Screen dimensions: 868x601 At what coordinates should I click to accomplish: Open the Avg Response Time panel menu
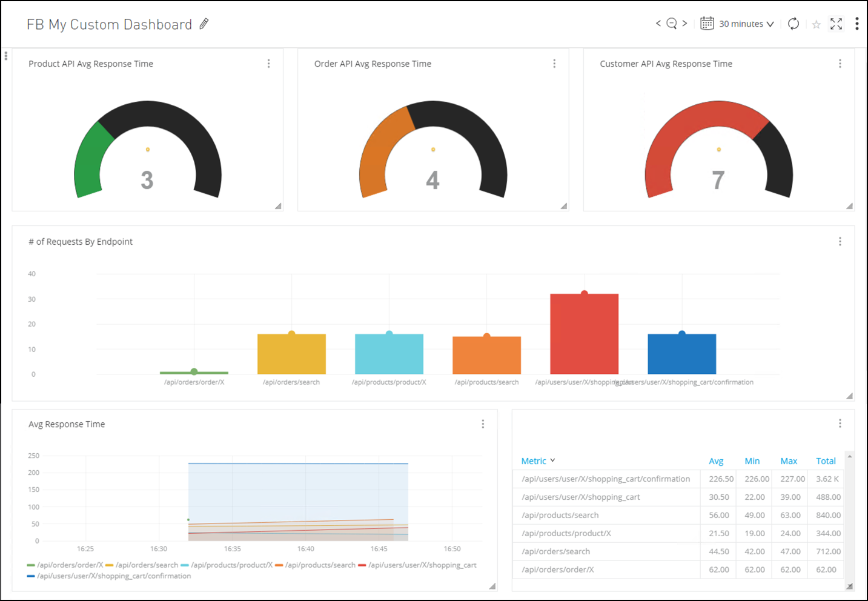pos(483,424)
